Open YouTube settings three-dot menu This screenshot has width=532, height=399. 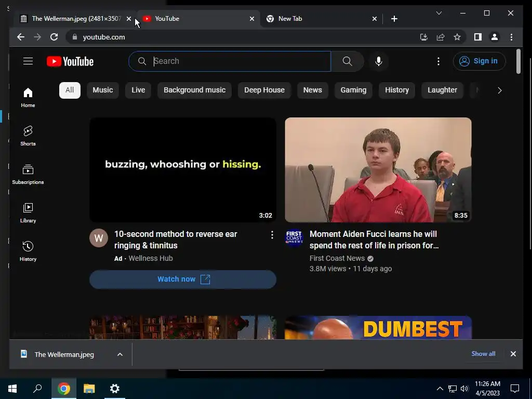click(438, 61)
